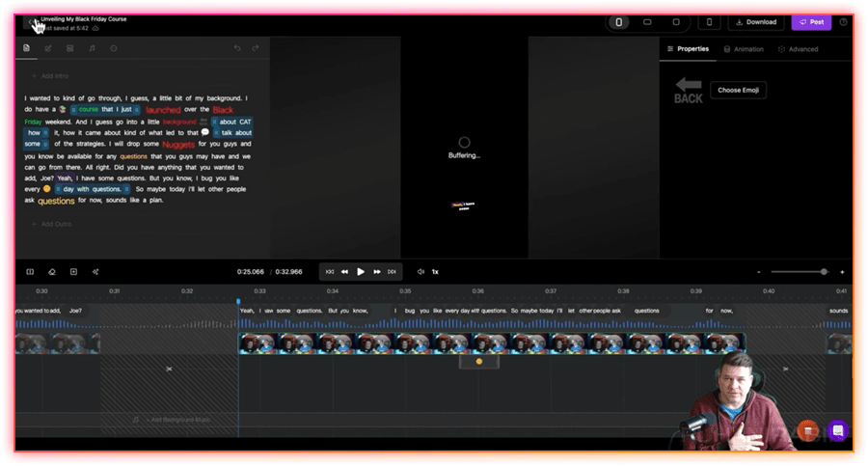Viewport: 868px width, 466px height.
Task: Select the square aspect ratio option
Action: [676, 22]
